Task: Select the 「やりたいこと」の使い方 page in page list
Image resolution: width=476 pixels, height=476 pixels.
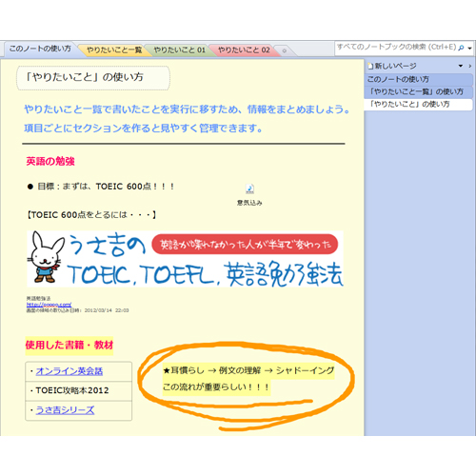Action: point(418,104)
